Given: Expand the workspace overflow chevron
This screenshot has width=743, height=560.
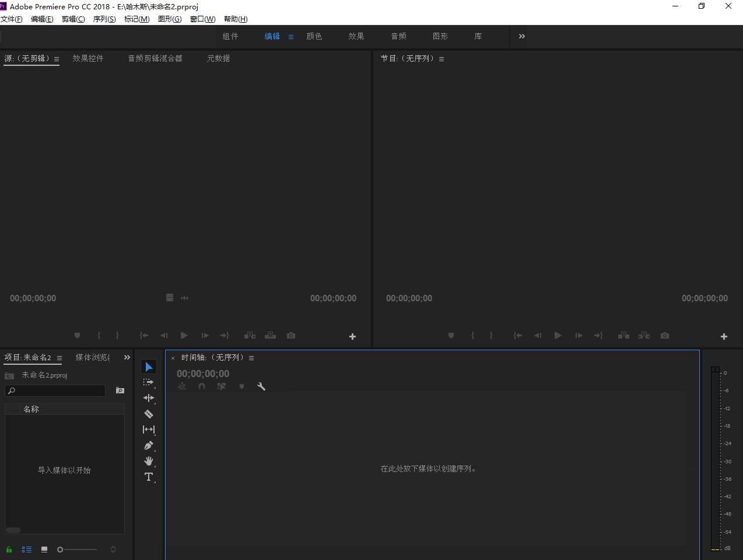Looking at the screenshot, I should pyautogui.click(x=522, y=36).
